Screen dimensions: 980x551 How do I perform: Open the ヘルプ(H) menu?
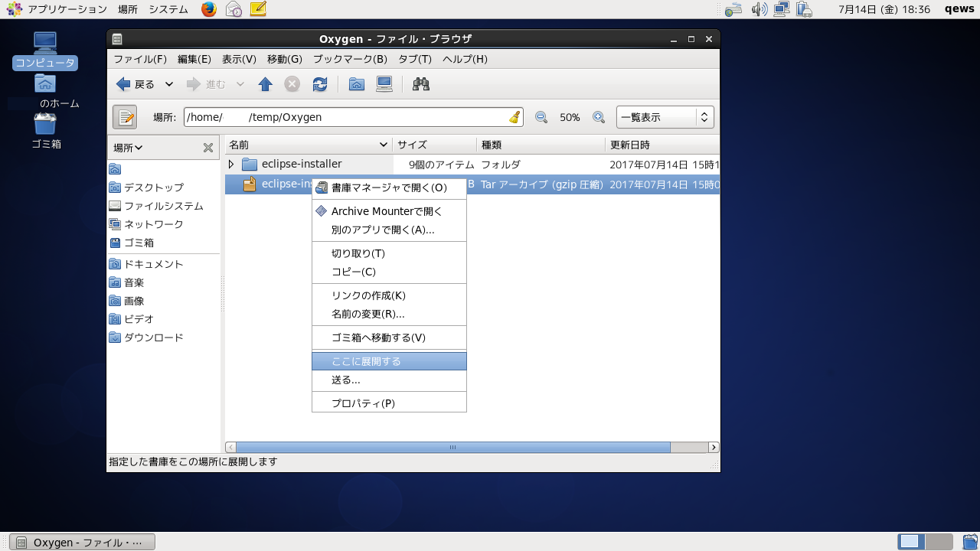[x=465, y=59]
